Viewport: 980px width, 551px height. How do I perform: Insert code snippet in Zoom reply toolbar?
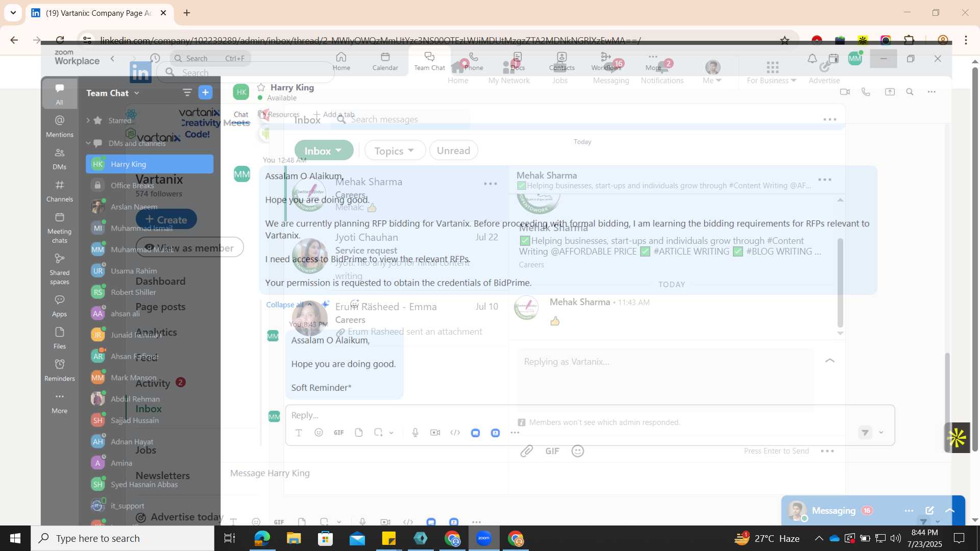click(455, 433)
